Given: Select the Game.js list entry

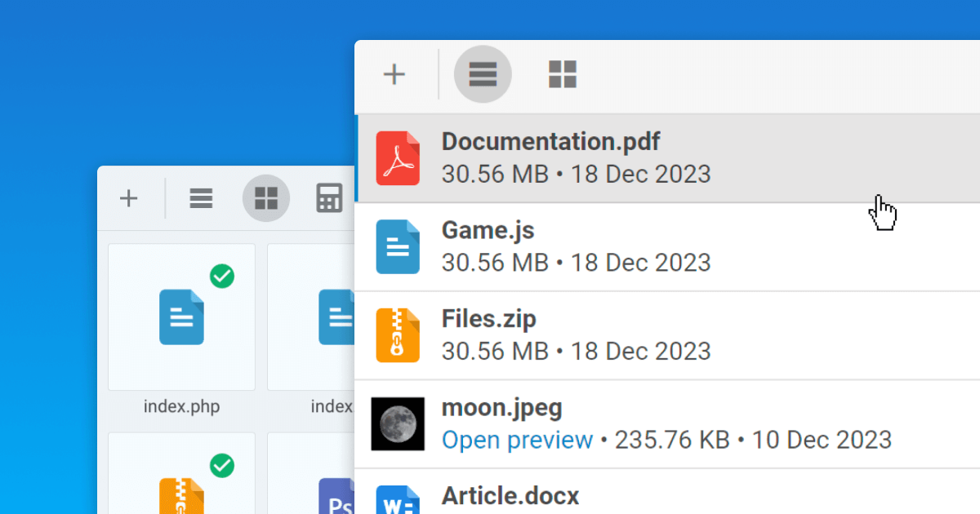Looking at the screenshot, I should click(x=653, y=246).
